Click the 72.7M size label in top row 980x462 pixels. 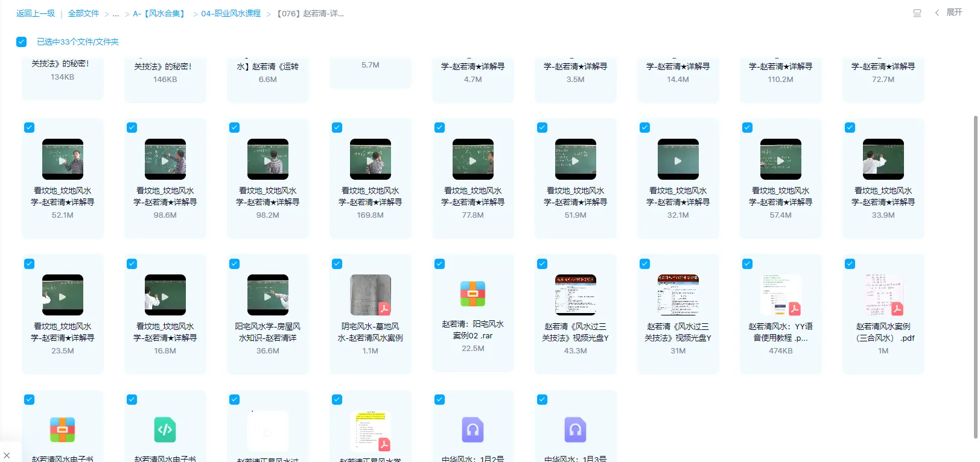click(x=883, y=79)
